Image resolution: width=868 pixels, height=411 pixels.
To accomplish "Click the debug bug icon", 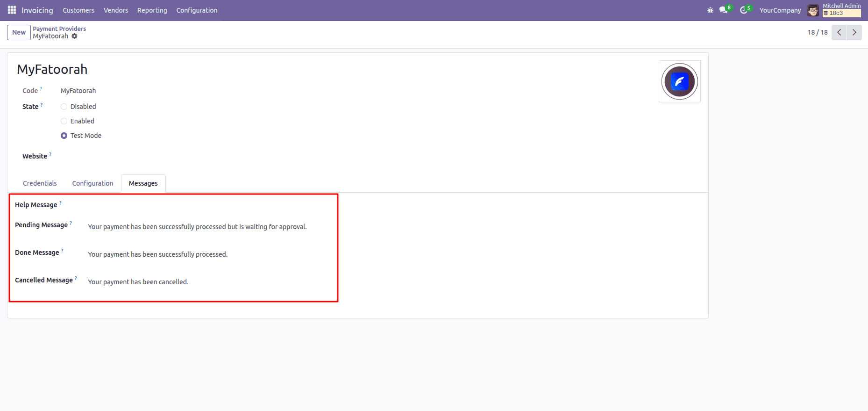I will [x=710, y=10].
